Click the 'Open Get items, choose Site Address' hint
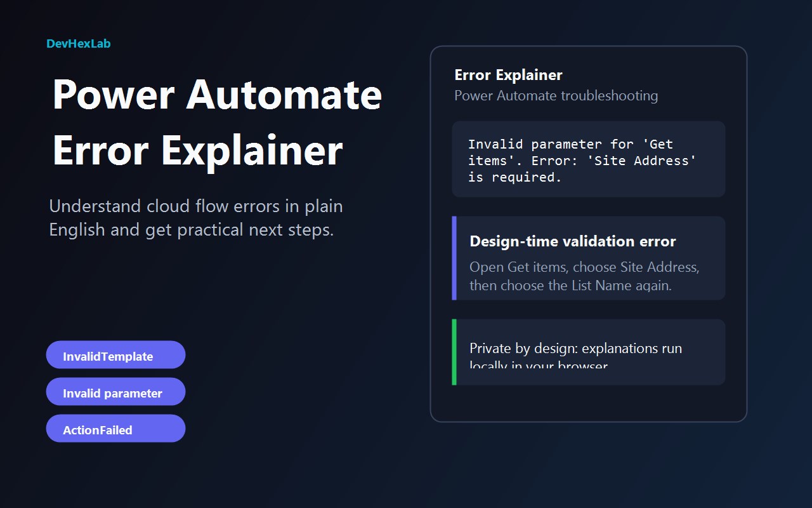This screenshot has height=508, width=812. tap(584, 276)
